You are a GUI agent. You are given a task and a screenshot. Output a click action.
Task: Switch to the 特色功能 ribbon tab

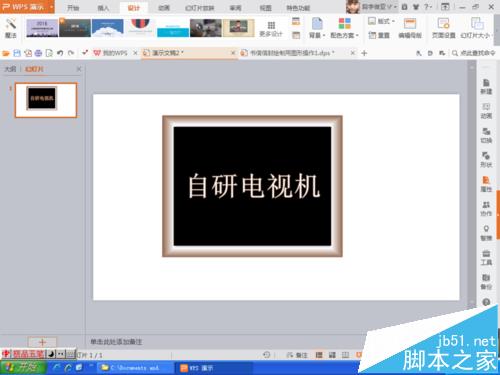298,8
